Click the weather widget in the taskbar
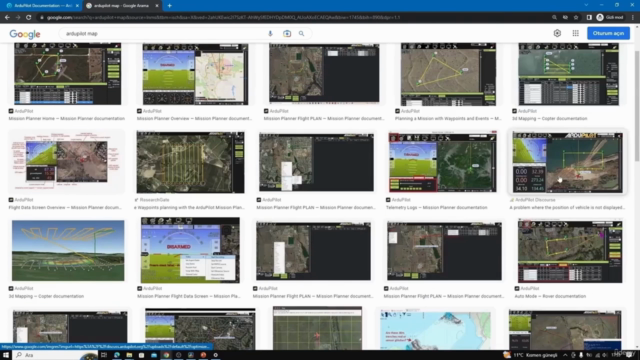 click(x=530, y=355)
